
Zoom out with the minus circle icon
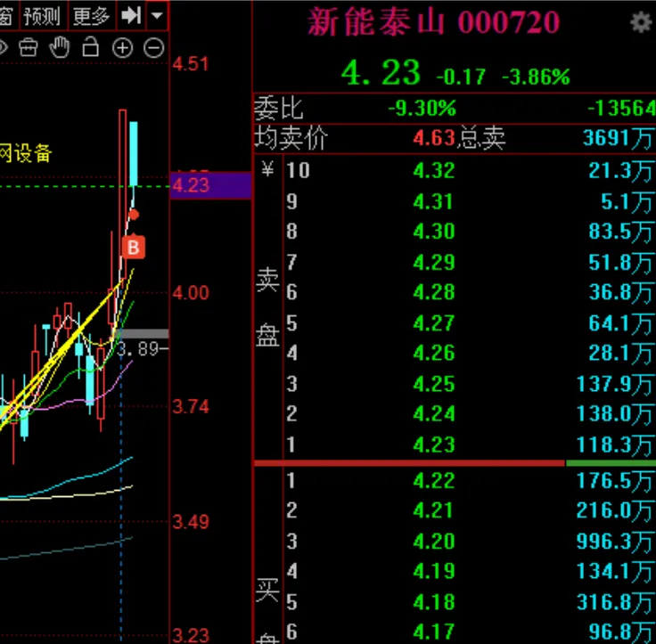[x=153, y=48]
